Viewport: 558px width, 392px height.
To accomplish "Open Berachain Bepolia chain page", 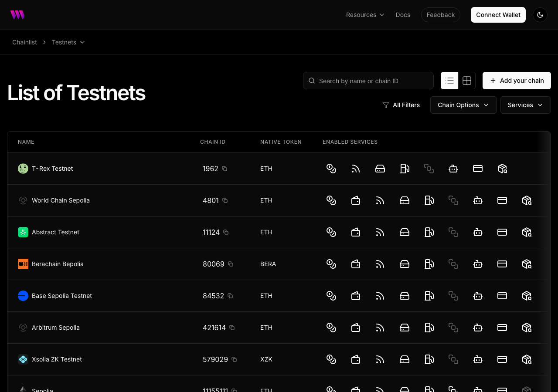I will click(58, 264).
